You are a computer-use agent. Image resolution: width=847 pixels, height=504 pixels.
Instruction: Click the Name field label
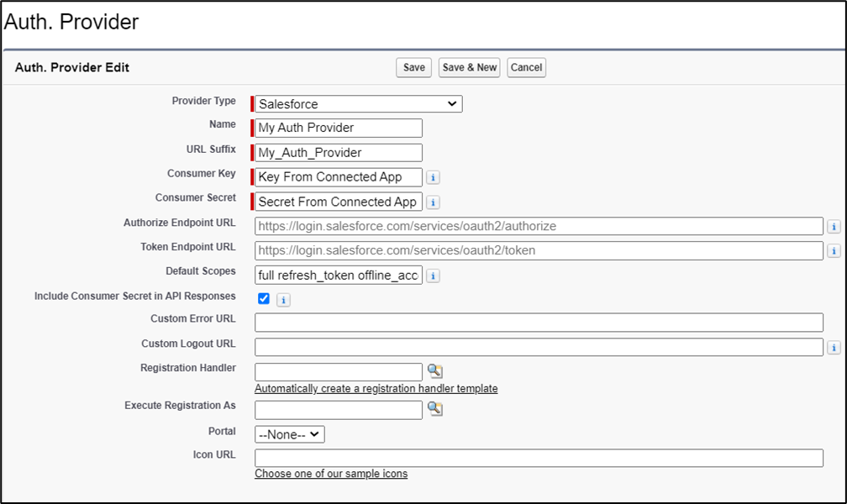tap(223, 124)
